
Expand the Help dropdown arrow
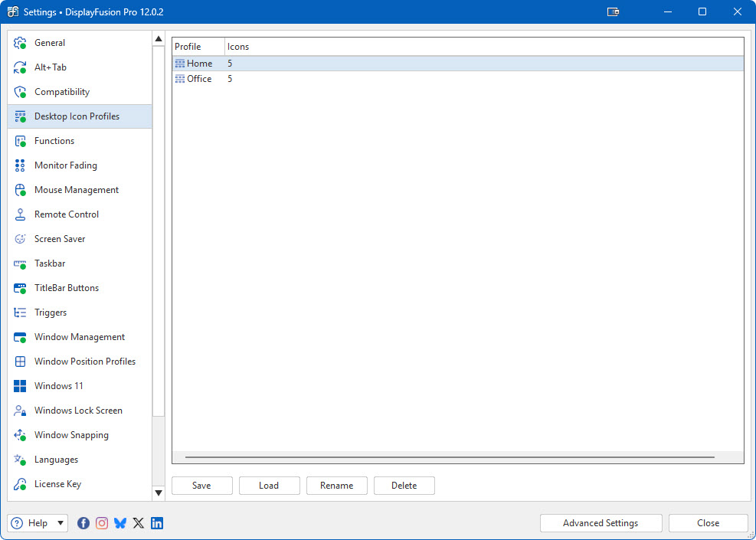click(60, 523)
